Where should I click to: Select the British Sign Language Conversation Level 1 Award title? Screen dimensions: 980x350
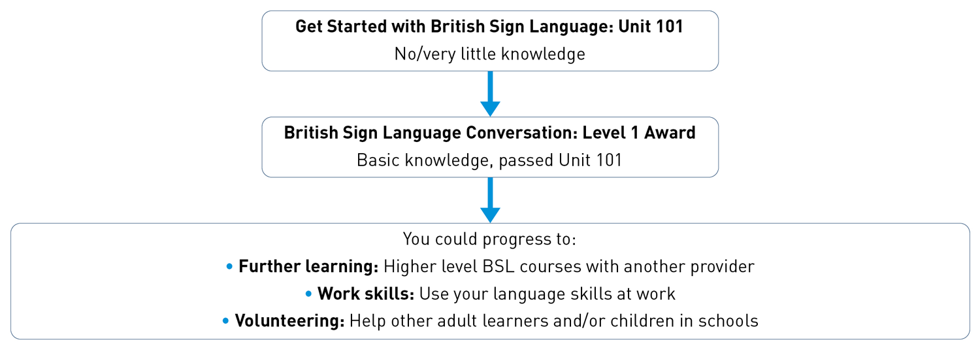point(489,133)
